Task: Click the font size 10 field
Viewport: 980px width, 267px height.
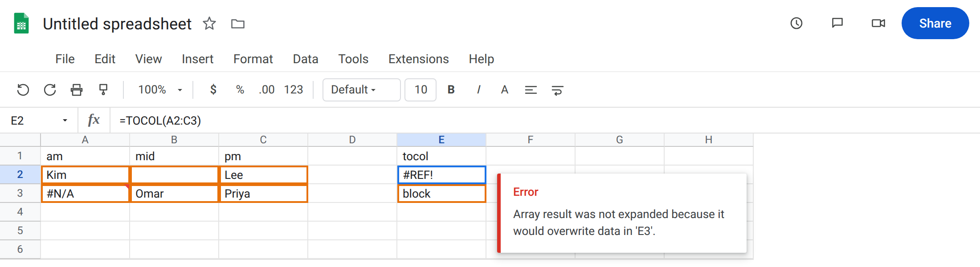Action: [x=421, y=90]
